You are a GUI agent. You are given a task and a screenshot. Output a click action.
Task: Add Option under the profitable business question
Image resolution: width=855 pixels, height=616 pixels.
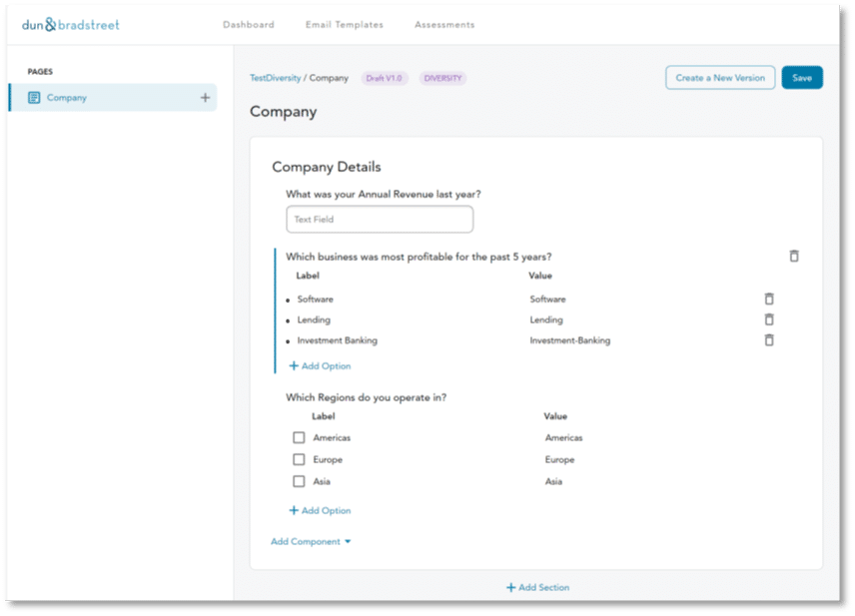click(x=320, y=366)
